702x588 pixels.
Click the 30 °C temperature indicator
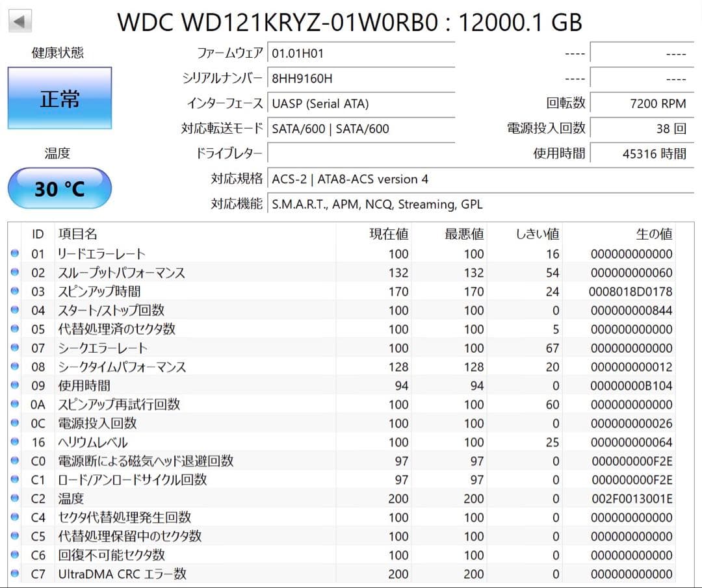(x=59, y=188)
